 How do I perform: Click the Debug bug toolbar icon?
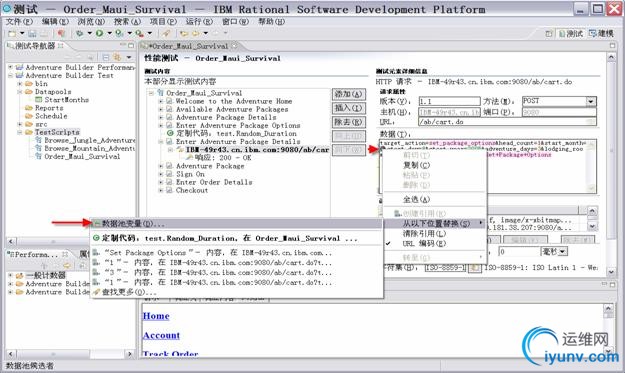click(x=80, y=33)
